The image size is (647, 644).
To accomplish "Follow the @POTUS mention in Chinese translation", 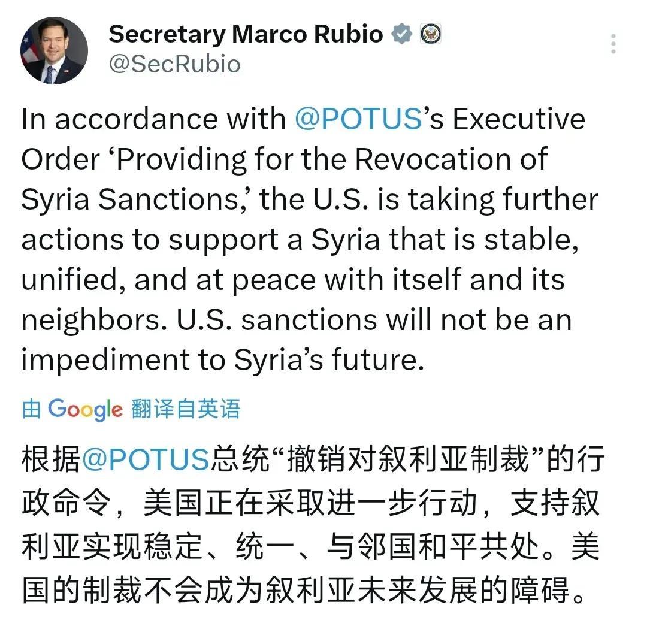I will point(146,459).
